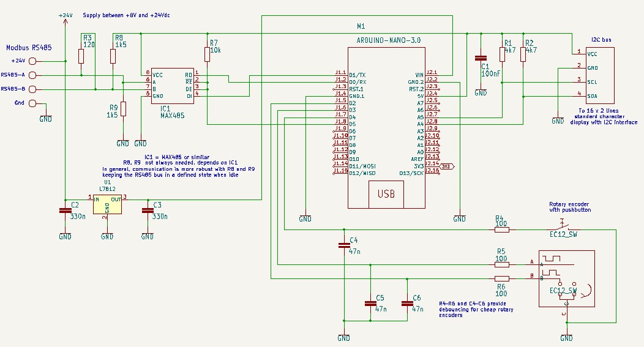644x347 pixels.
Task: Click the J1.15 pin number label
Action: click(341, 170)
